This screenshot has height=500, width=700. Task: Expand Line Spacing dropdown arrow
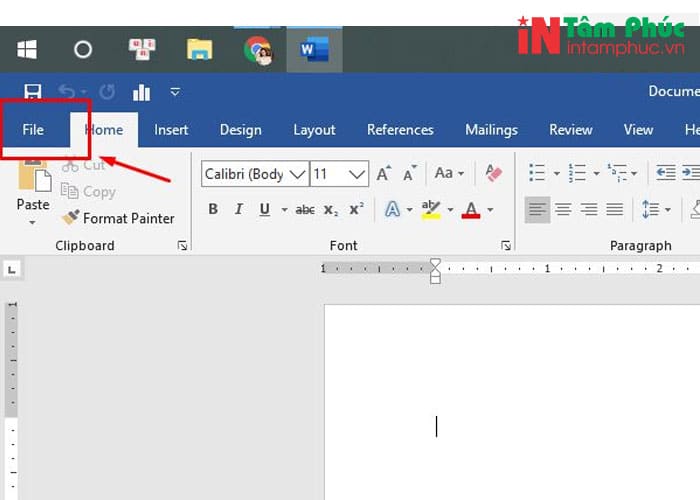668,209
